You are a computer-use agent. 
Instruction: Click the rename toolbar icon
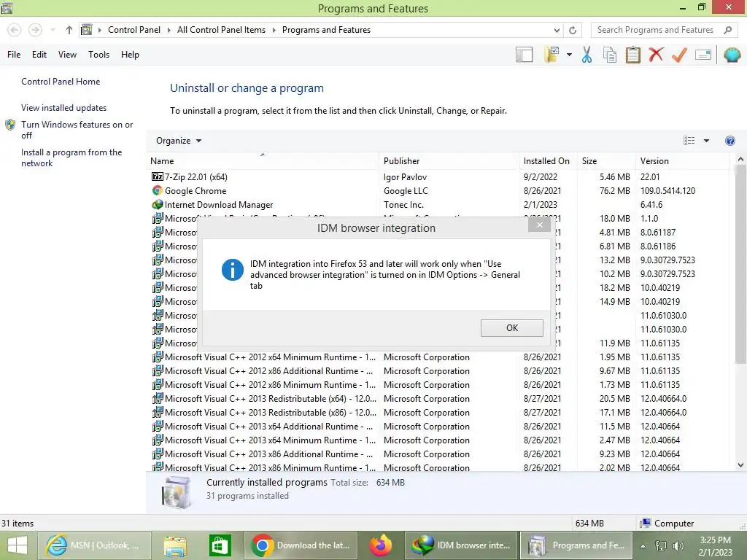[703, 55]
